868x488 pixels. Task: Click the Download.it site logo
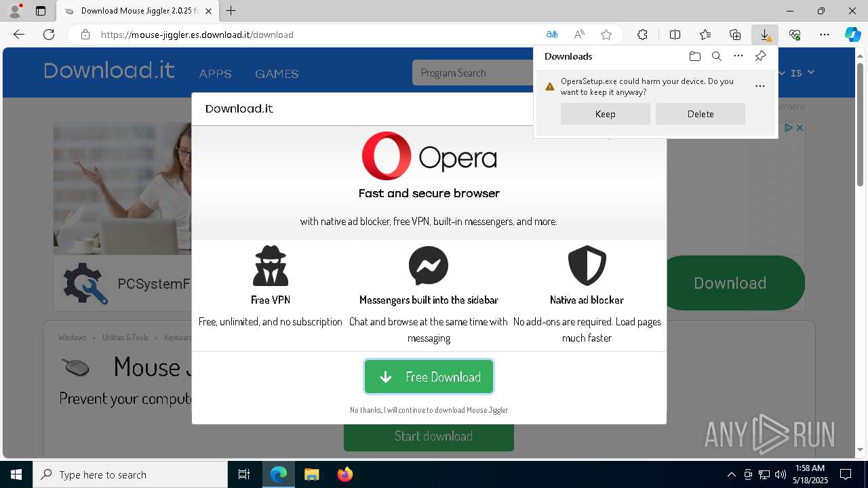tap(109, 70)
